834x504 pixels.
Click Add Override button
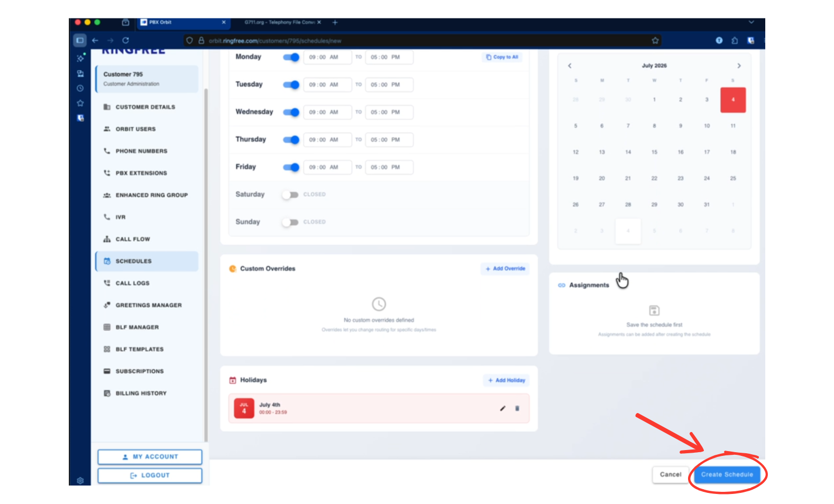(x=505, y=269)
